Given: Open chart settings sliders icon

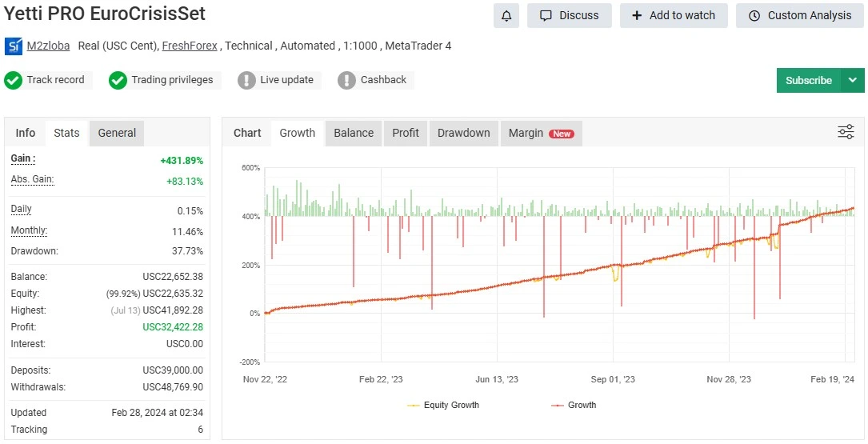Looking at the screenshot, I should pyautogui.click(x=846, y=133).
